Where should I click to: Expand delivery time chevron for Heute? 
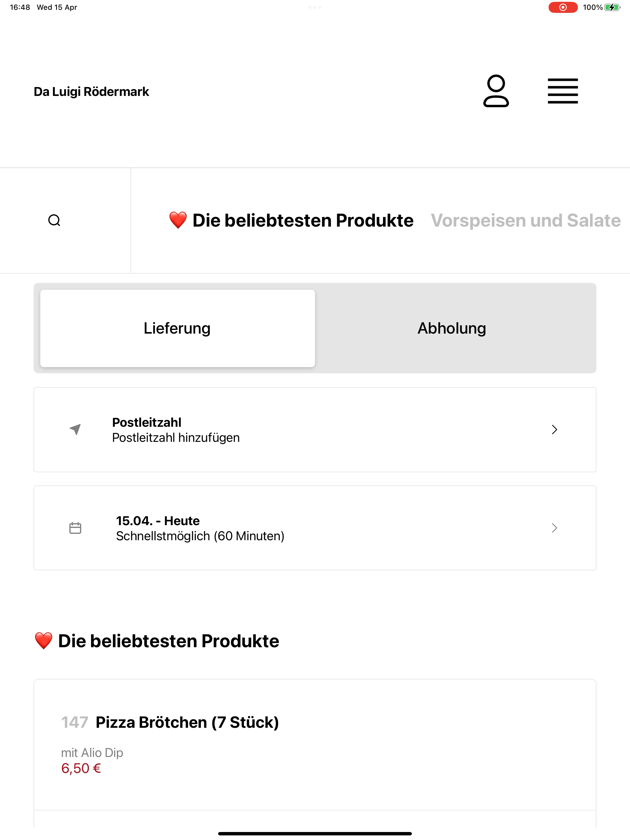(x=554, y=528)
